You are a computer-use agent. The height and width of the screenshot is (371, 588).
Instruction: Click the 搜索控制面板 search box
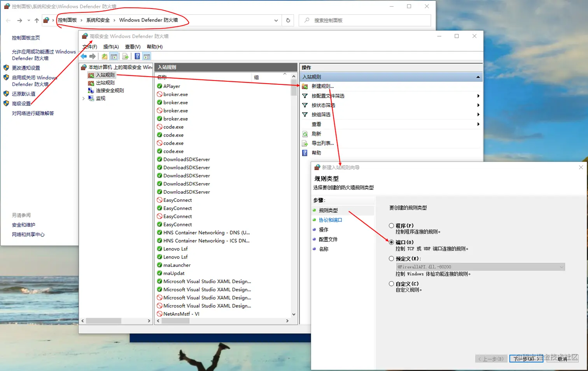coord(365,20)
